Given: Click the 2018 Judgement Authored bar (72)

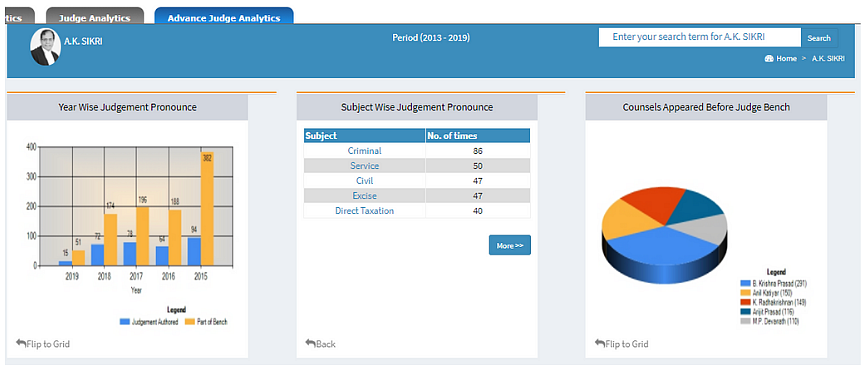Looking at the screenshot, I should click(x=98, y=255).
